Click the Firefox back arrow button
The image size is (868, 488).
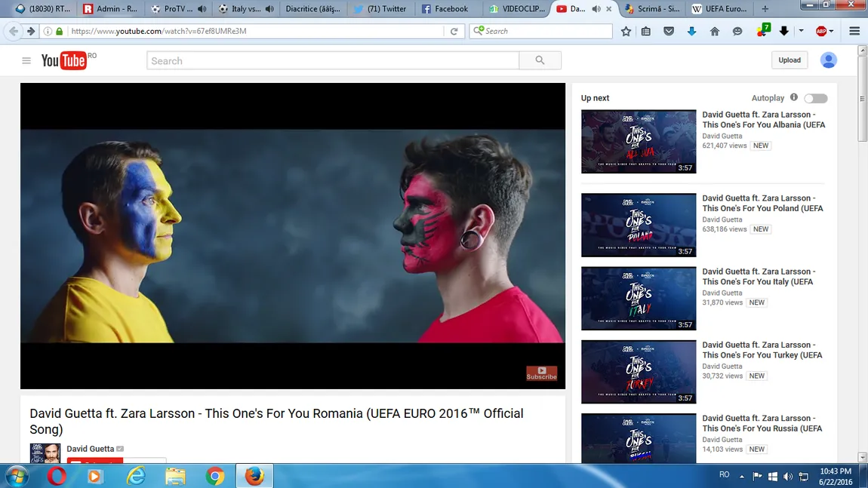tap(14, 31)
